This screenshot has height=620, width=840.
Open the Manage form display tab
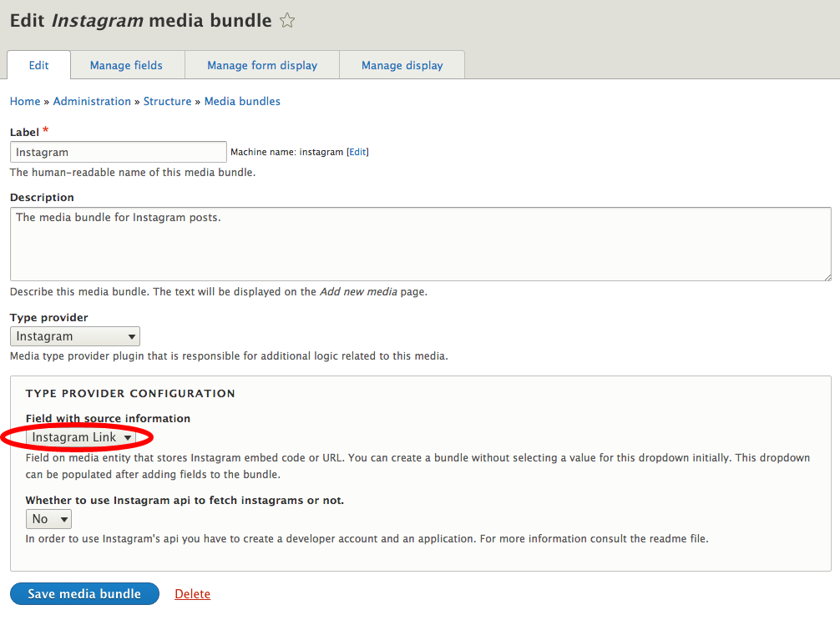click(262, 65)
